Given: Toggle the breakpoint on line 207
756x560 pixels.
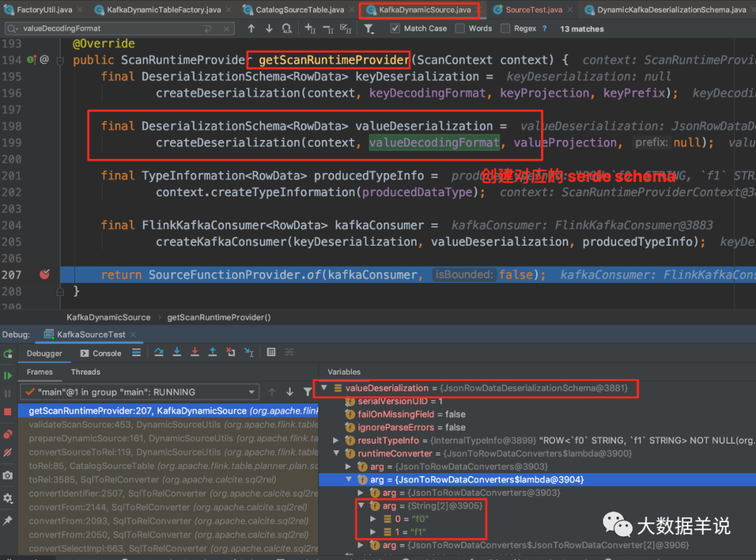Looking at the screenshot, I should click(x=44, y=274).
